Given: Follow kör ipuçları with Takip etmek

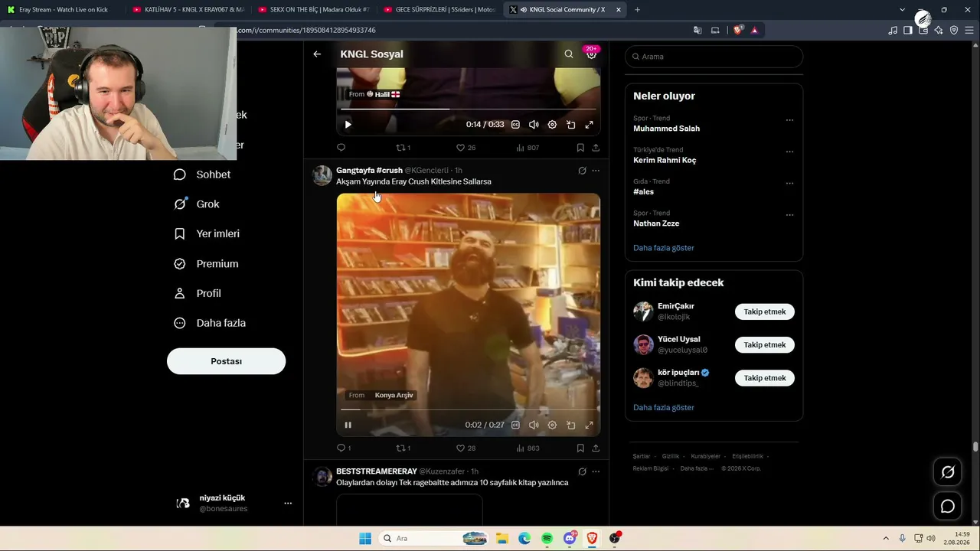Looking at the screenshot, I should (x=765, y=378).
